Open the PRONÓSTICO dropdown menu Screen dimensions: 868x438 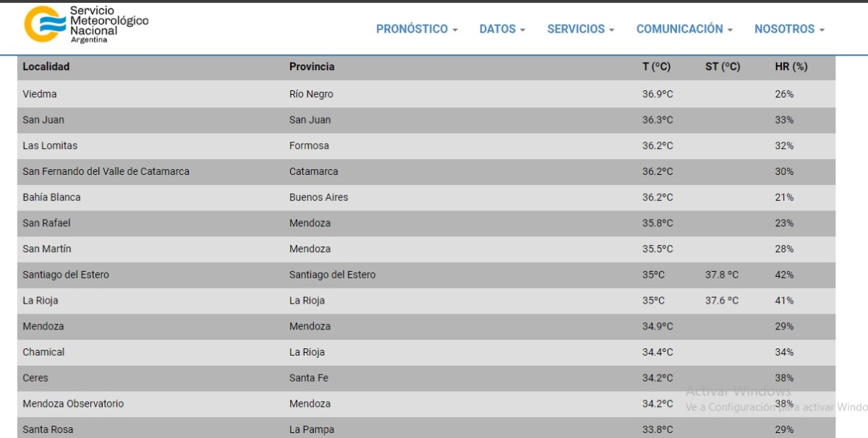pos(417,29)
